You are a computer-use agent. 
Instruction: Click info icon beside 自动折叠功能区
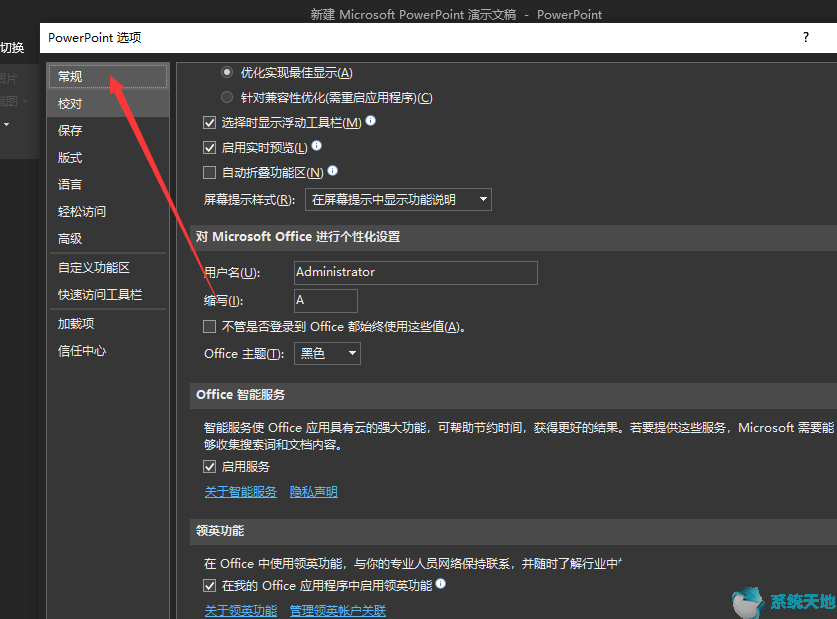coord(333,170)
